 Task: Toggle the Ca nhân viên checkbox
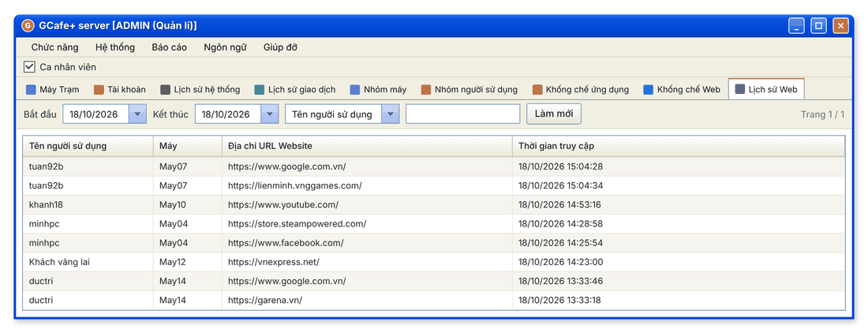29,67
